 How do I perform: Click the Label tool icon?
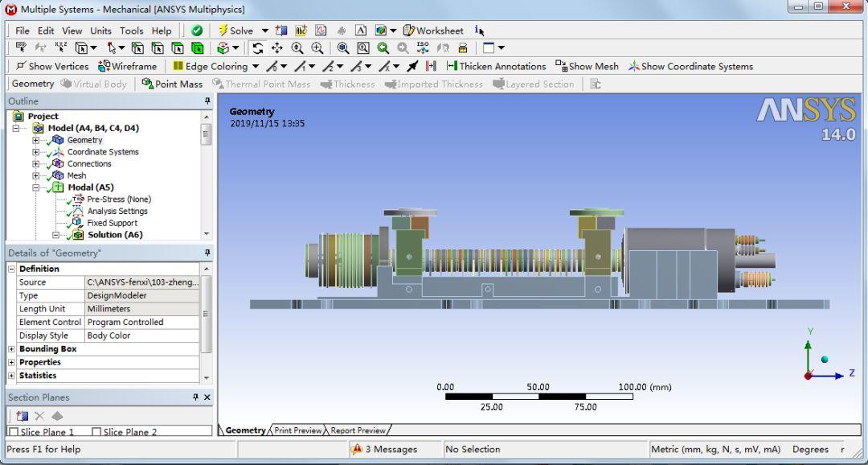pyautogui.click(x=21, y=47)
